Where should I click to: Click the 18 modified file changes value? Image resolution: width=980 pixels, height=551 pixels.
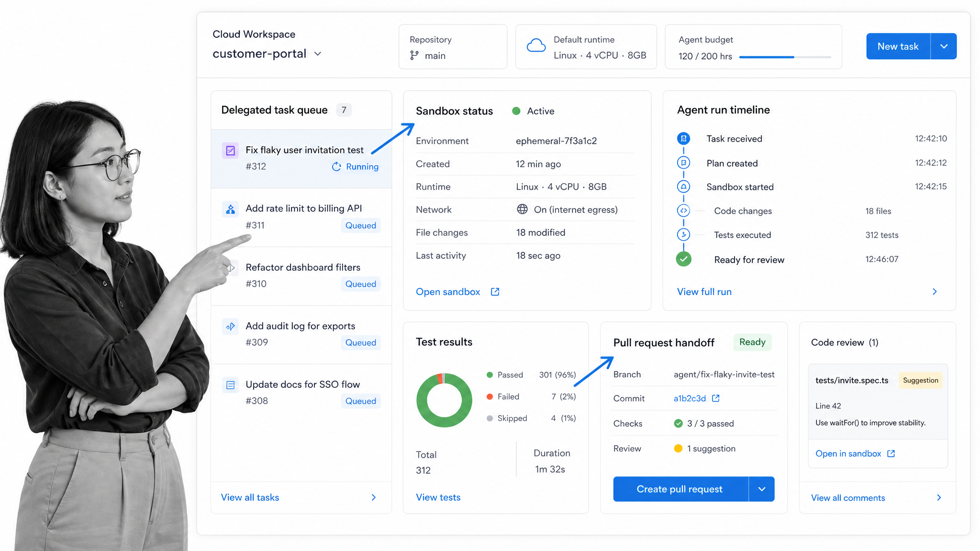click(x=541, y=232)
